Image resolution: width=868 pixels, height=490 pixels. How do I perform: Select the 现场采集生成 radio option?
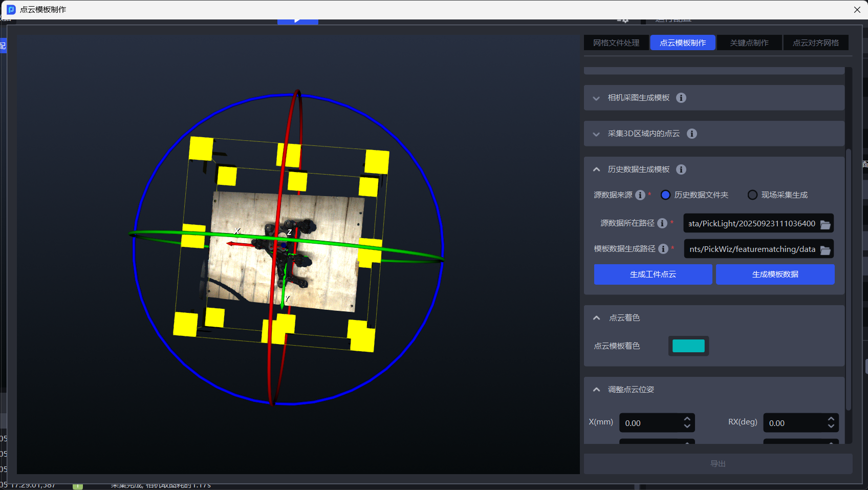[752, 195]
